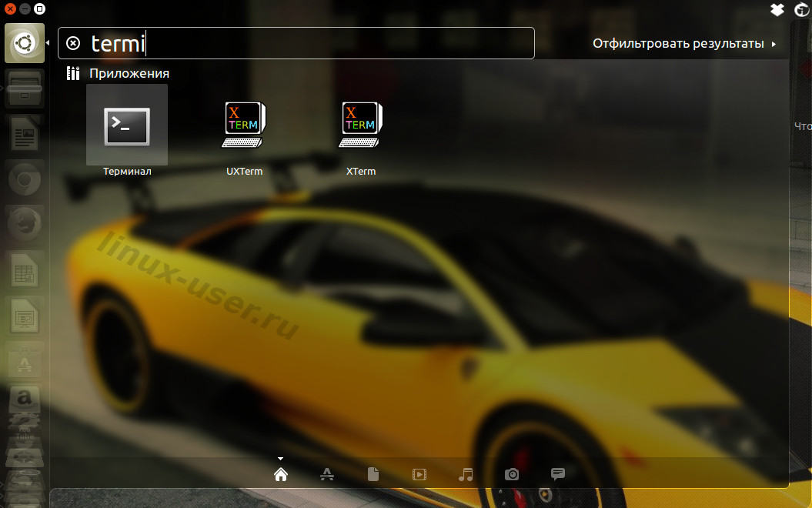This screenshot has height=508, width=812.
Task: Switch to the Photos lens
Action: click(512, 474)
